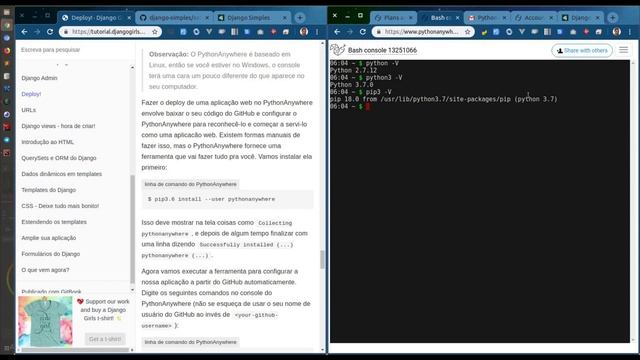
Task: Switch to the Gmail 'Python' tab
Action: pos(486,18)
